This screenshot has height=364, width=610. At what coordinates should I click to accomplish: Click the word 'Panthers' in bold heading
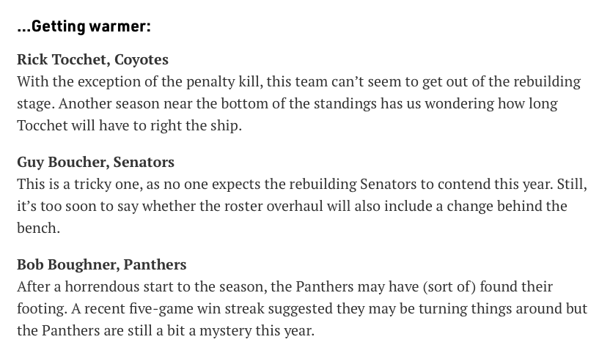[155, 264]
